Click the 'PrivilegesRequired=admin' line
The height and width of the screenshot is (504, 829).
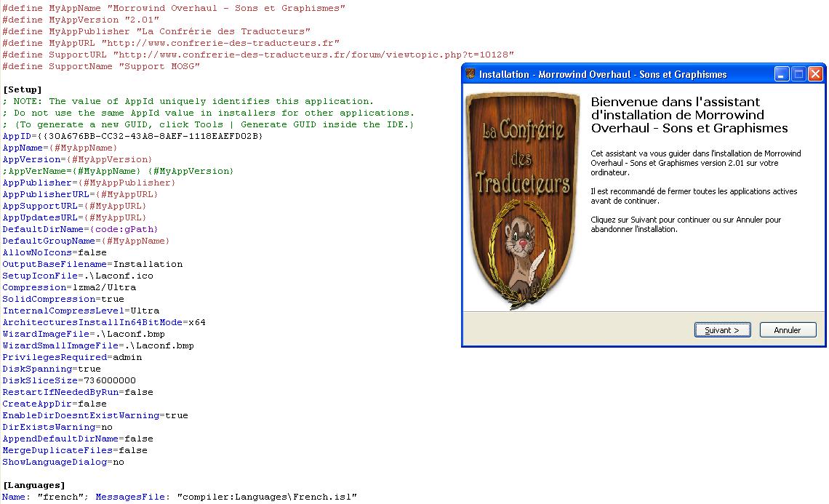[72, 357]
